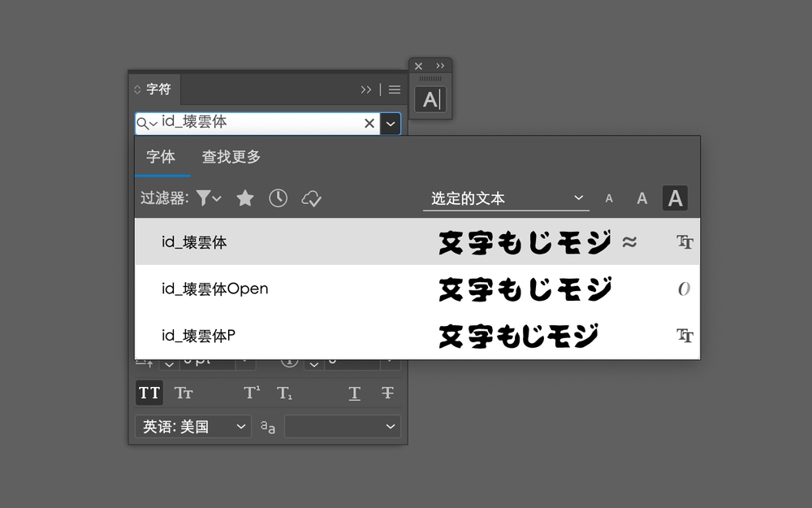Open the anti-aliasing method dropdown
Viewport: 812px width, 508px height.
coord(343,426)
